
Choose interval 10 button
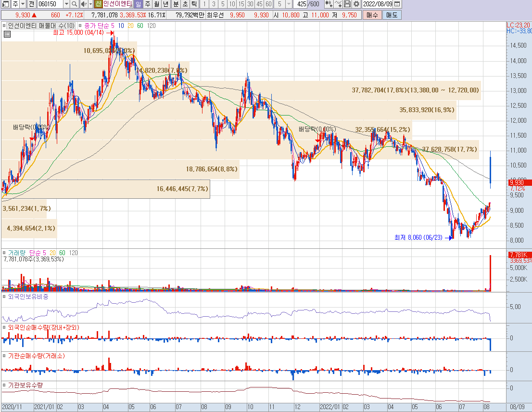click(x=232, y=4)
